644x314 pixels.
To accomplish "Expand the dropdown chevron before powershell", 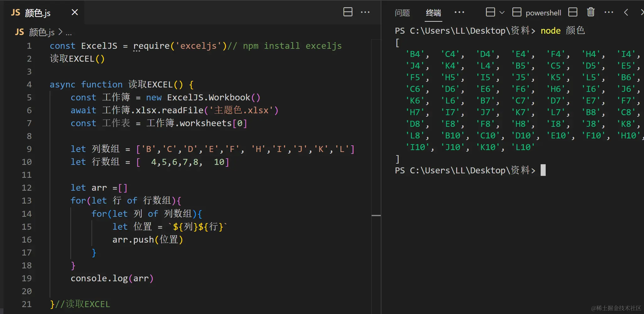I will click(502, 13).
